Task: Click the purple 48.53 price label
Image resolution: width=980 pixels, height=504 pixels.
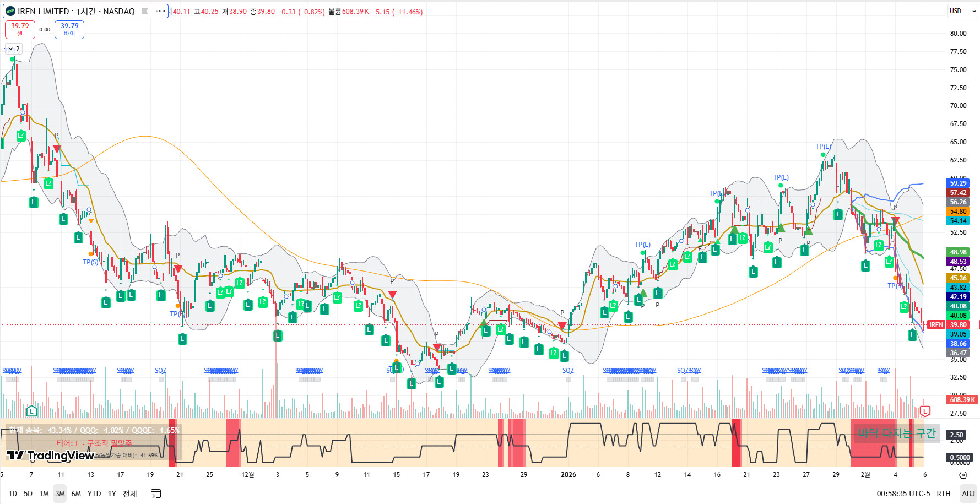Action: point(958,262)
